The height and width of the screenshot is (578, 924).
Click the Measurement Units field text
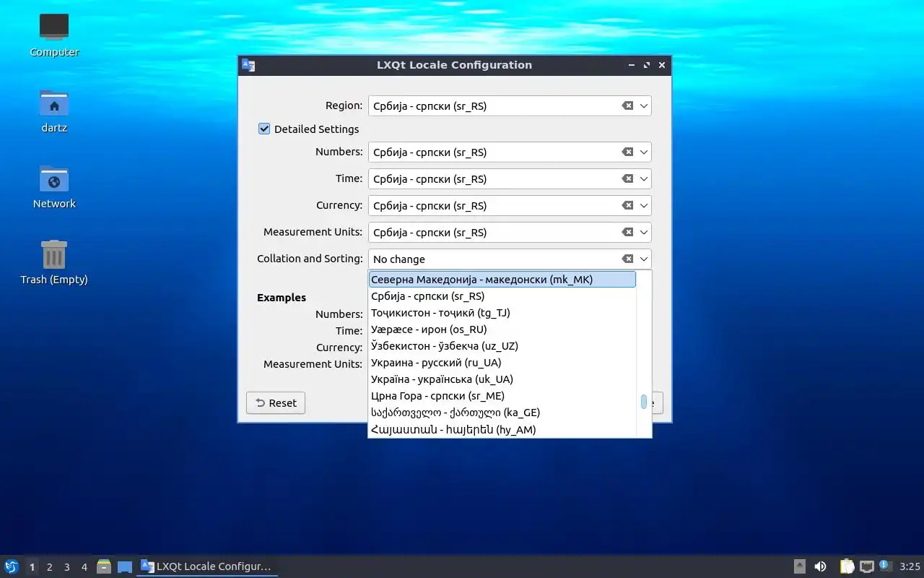pos(430,233)
